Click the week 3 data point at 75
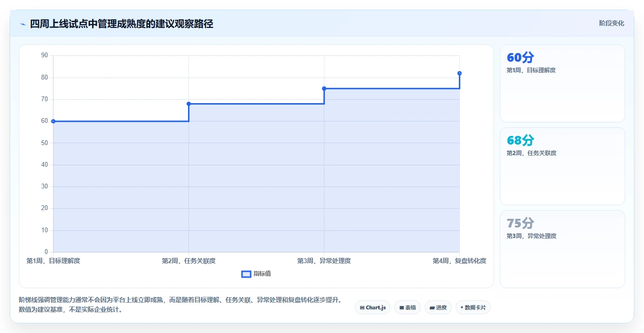Viewport: 644px width, 333px height. 324,89
